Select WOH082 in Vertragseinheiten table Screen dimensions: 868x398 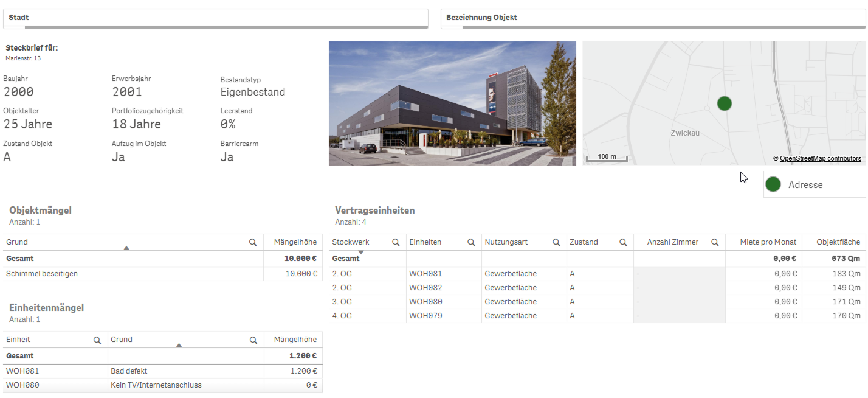pos(425,288)
